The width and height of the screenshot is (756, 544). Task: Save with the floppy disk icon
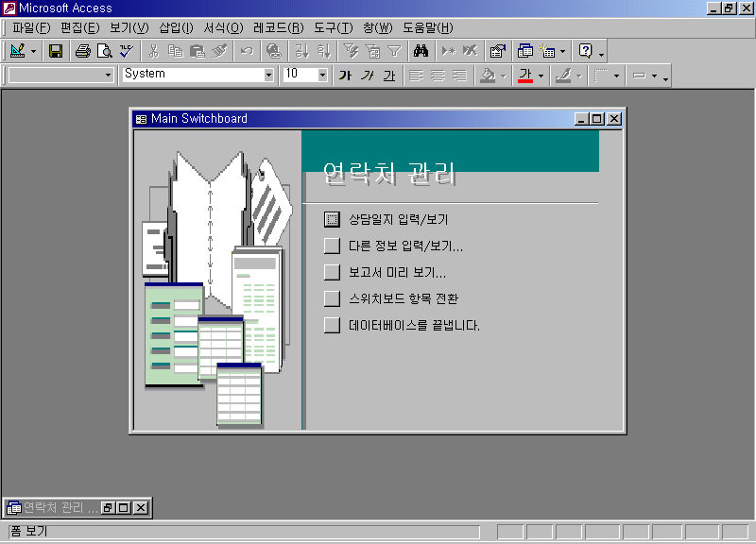click(x=56, y=51)
